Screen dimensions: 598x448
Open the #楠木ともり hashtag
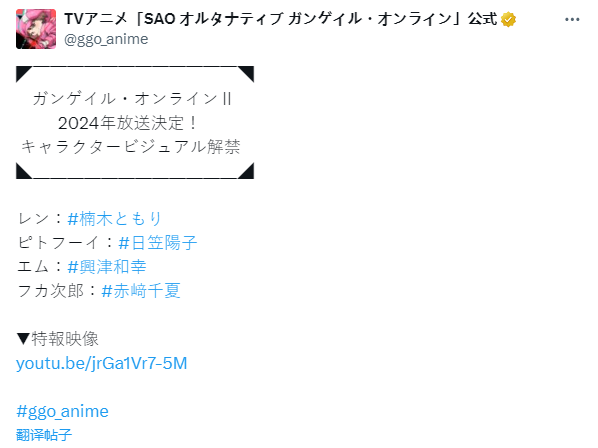115,219
